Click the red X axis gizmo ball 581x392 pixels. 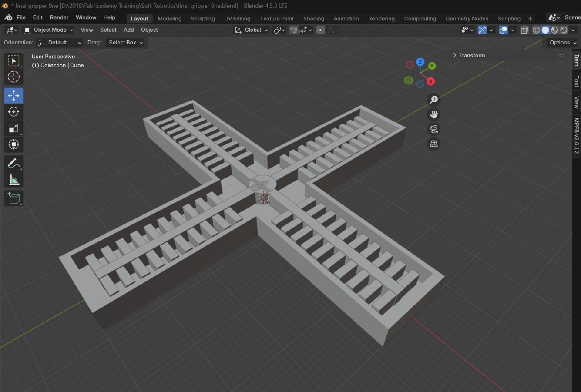coord(430,81)
